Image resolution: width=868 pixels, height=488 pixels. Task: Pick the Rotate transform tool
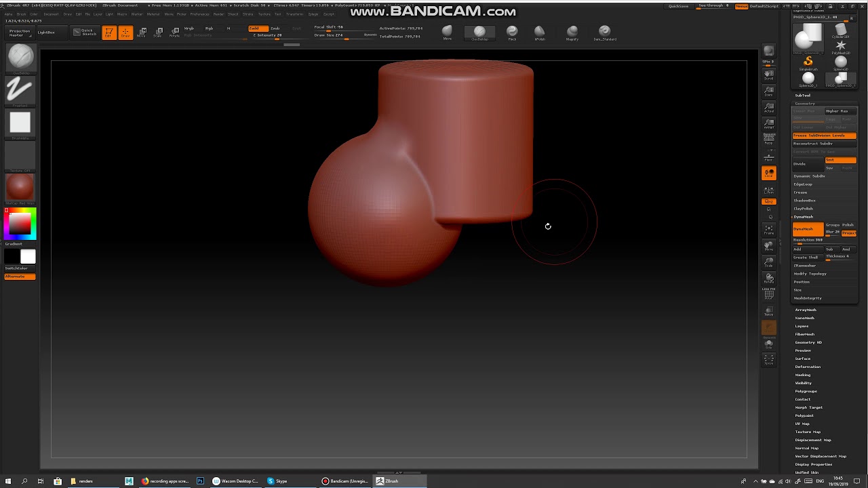click(x=175, y=33)
